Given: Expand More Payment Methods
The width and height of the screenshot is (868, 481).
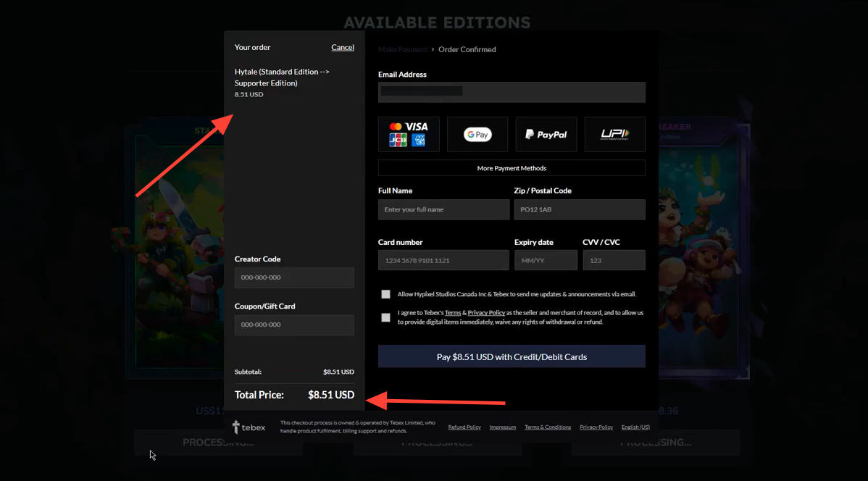Looking at the screenshot, I should (512, 168).
